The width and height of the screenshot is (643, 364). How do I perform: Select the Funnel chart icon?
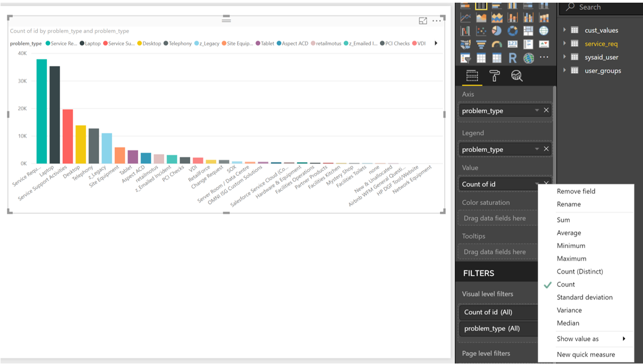(x=481, y=44)
